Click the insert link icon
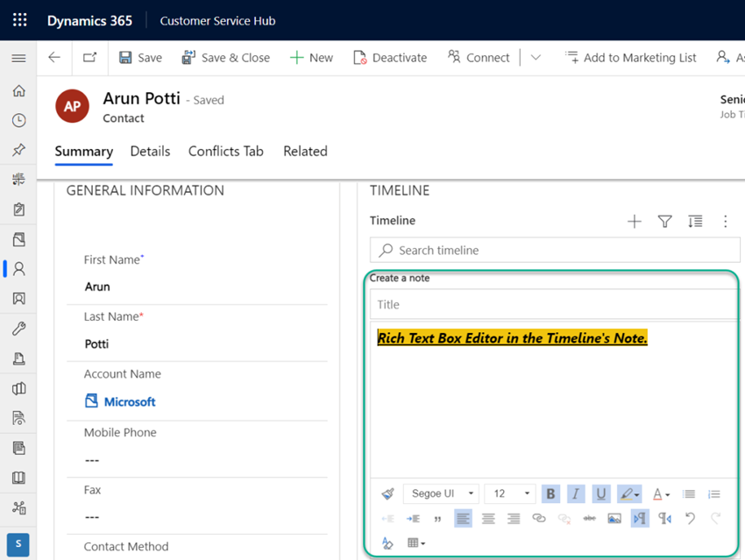The width and height of the screenshot is (745, 560). [x=537, y=518]
